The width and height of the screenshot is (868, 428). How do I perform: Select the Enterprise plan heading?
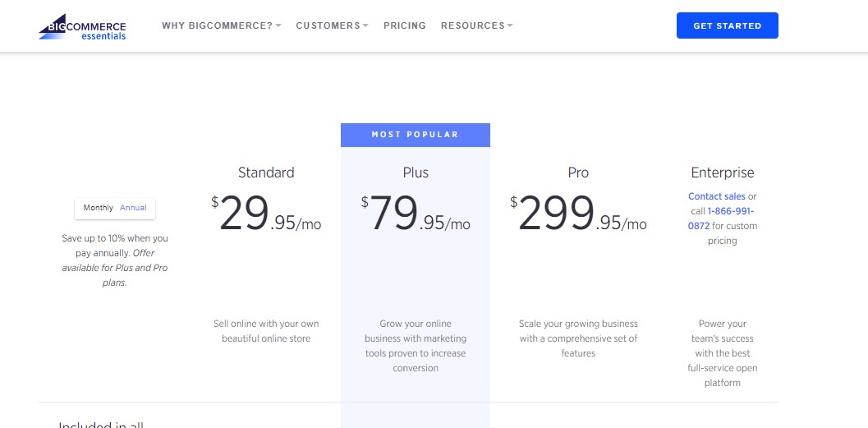pyautogui.click(x=723, y=173)
